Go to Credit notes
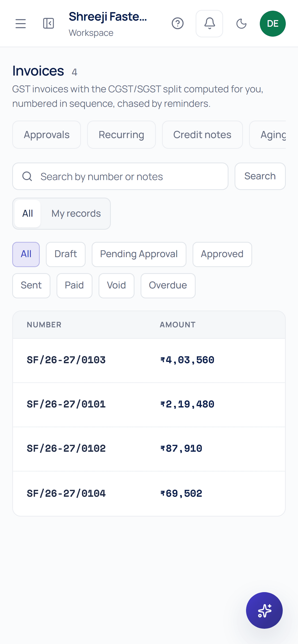298x644 pixels. point(202,135)
